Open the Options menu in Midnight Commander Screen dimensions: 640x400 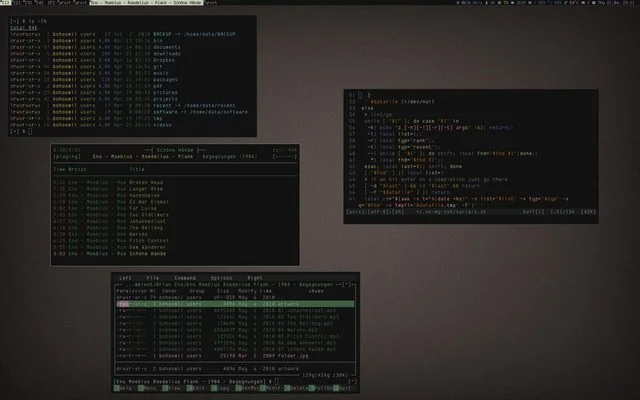point(221,278)
